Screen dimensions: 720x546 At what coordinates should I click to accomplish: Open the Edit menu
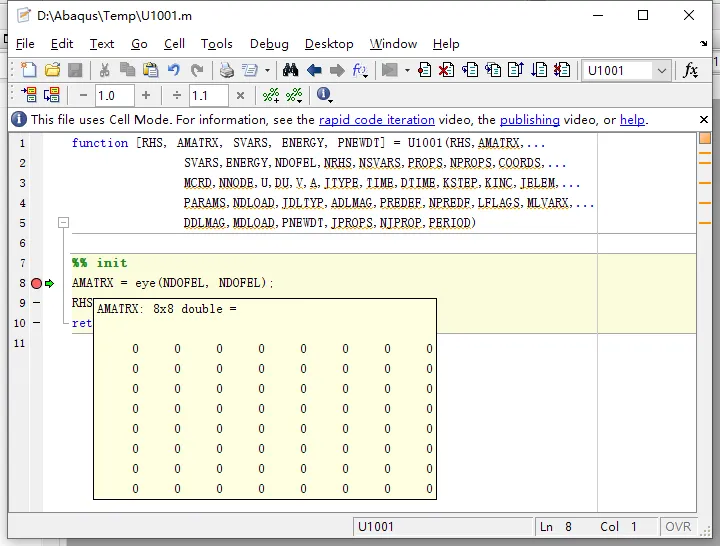(62, 44)
